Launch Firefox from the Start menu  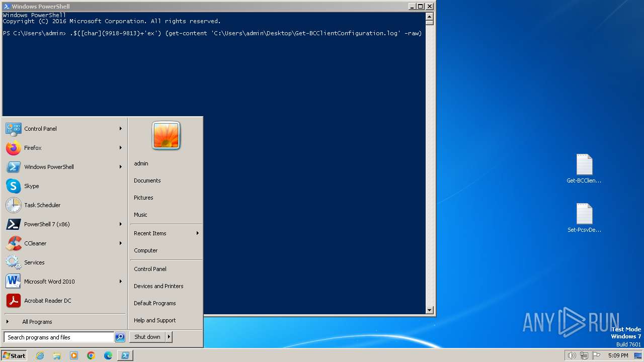pyautogui.click(x=64, y=148)
